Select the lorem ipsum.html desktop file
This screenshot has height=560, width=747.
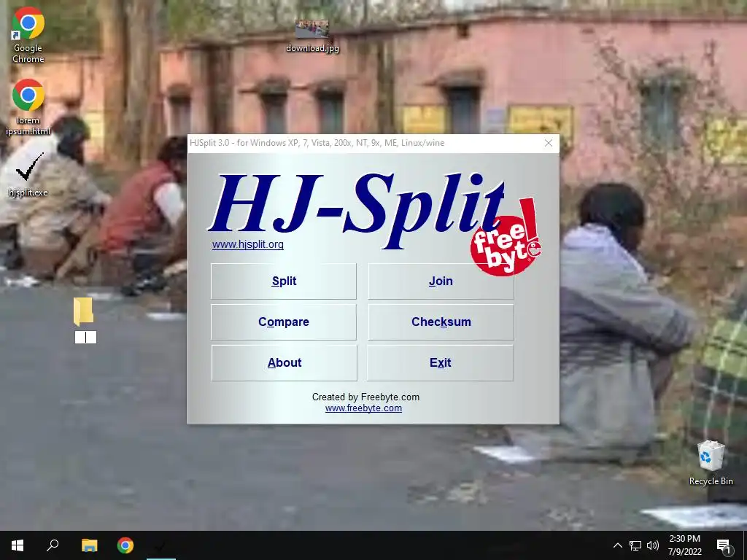pyautogui.click(x=28, y=106)
